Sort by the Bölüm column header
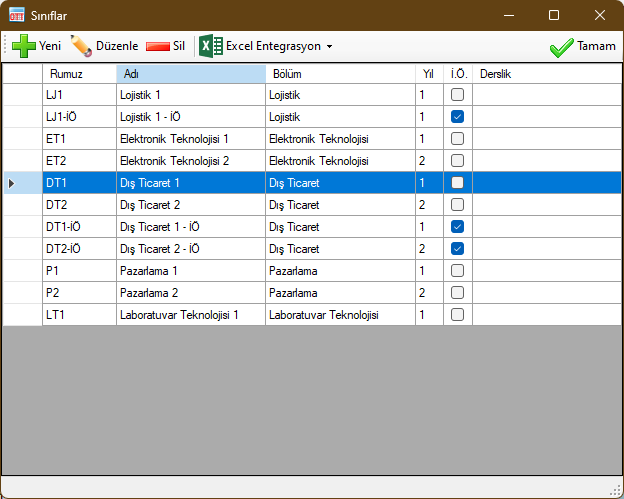 [x=339, y=74]
